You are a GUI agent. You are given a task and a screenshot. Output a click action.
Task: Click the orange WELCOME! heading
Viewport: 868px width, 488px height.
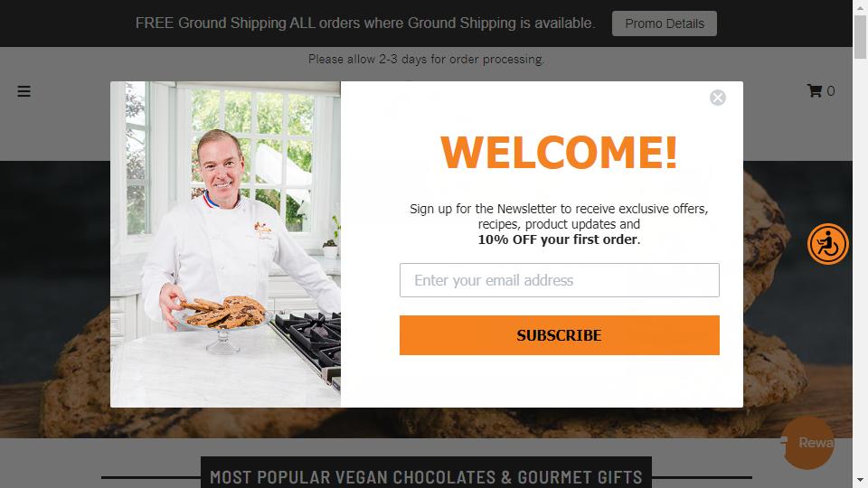(559, 153)
